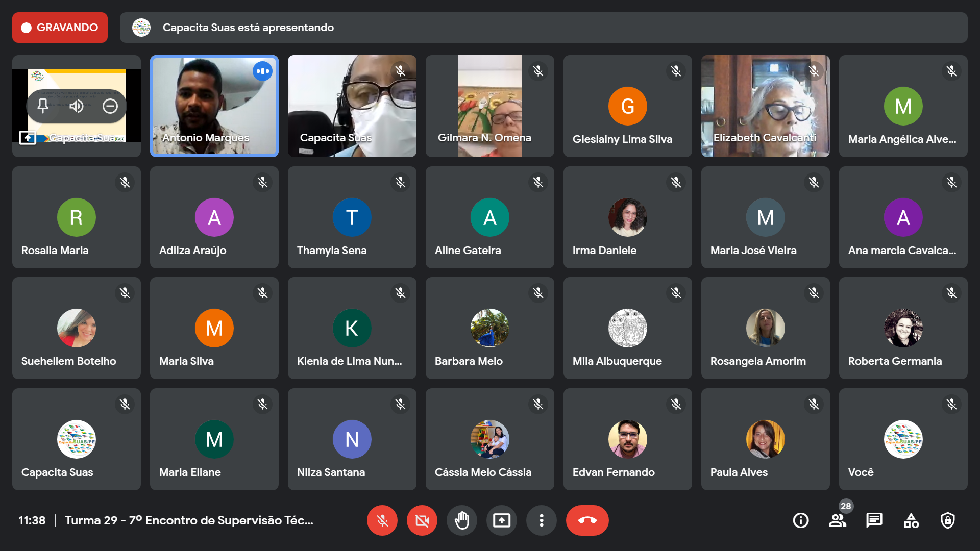The width and height of the screenshot is (980, 551).
Task: Open more options three-dot menu
Action: [542, 520]
